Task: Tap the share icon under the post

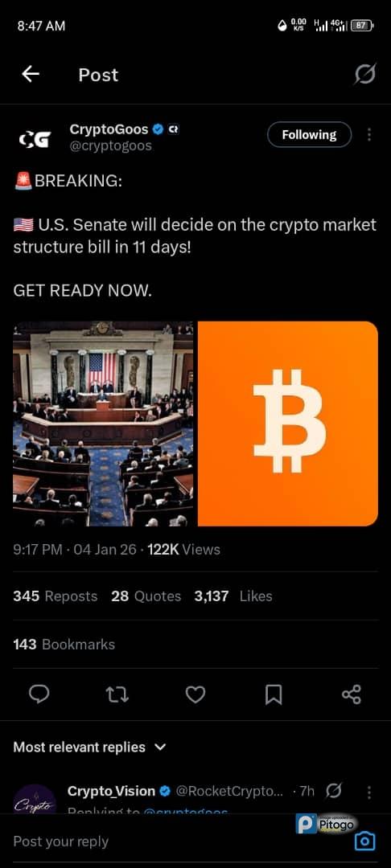Action: (352, 694)
